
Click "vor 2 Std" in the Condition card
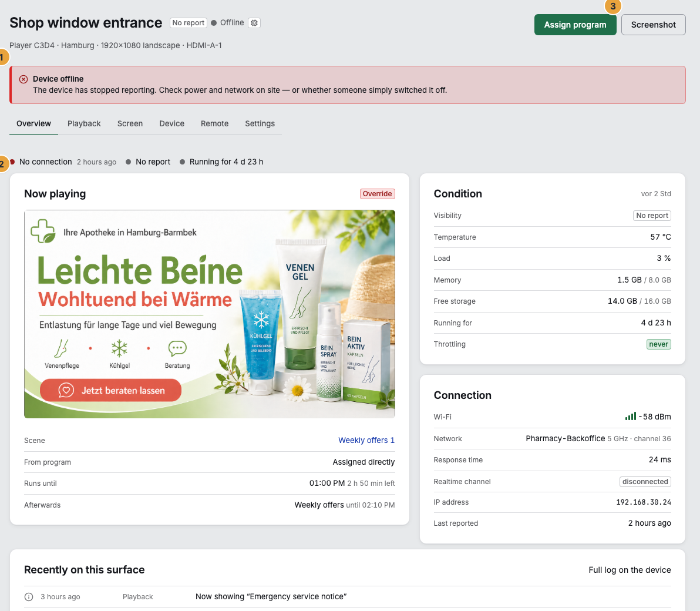click(656, 194)
